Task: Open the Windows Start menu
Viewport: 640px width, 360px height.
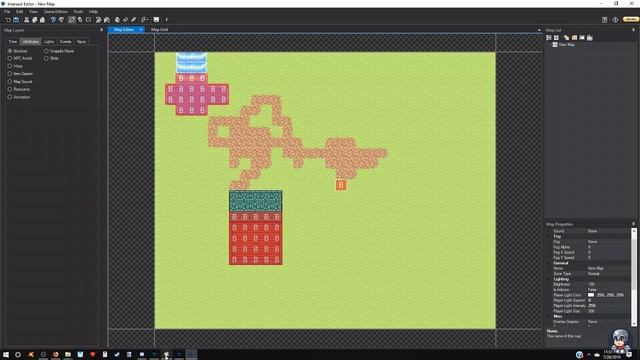Action: [6, 355]
